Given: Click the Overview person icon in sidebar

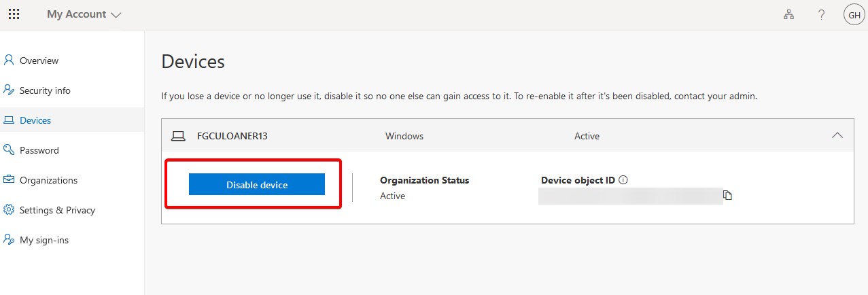Looking at the screenshot, I should (x=9, y=60).
